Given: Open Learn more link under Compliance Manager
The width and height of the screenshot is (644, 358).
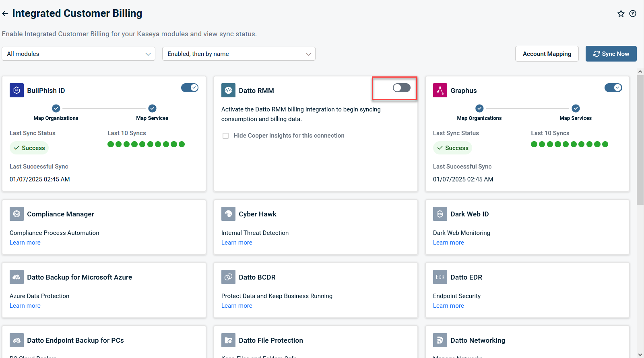Looking at the screenshot, I should tap(25, 243).
